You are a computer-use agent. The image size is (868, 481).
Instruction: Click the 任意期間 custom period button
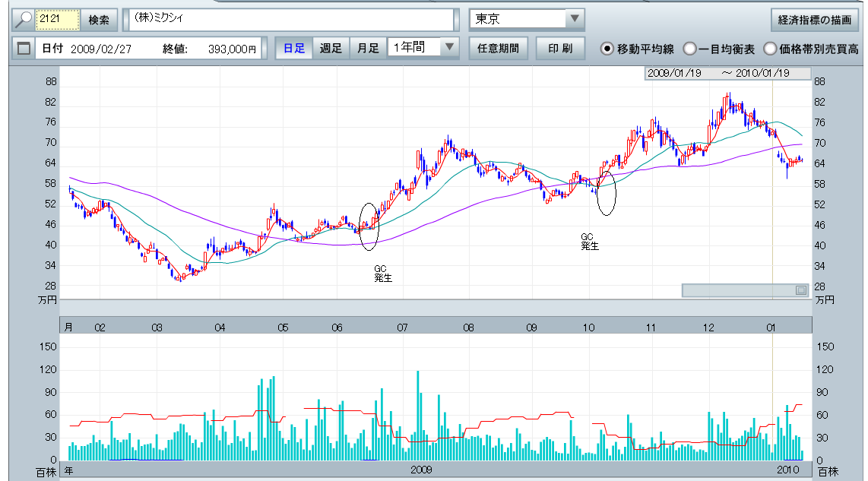(x=498, y=49)
